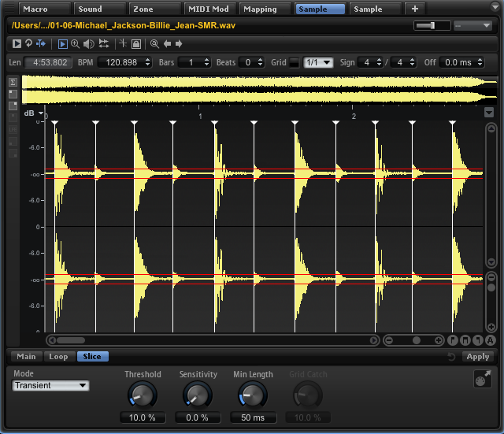Click the left arrow icon in toolbar
Viewport: 504px width, 434px height.
(167, 44)
